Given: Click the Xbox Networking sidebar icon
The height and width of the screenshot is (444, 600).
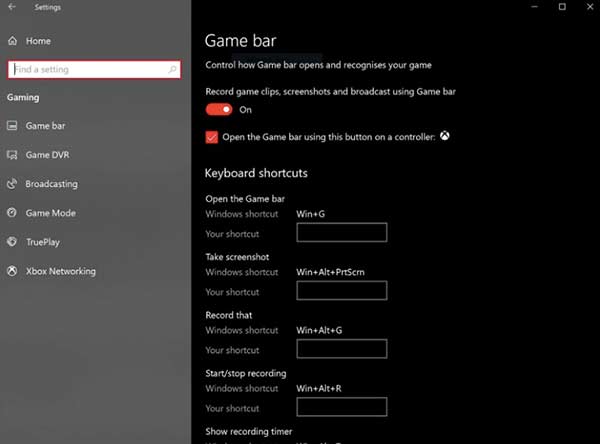Looking at the screenshot, I should (12, 271).
